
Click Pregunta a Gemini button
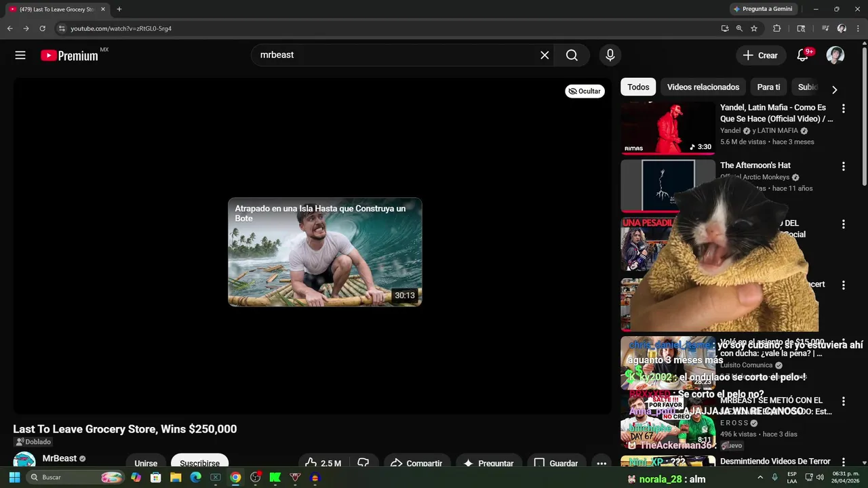click(762, 9)
